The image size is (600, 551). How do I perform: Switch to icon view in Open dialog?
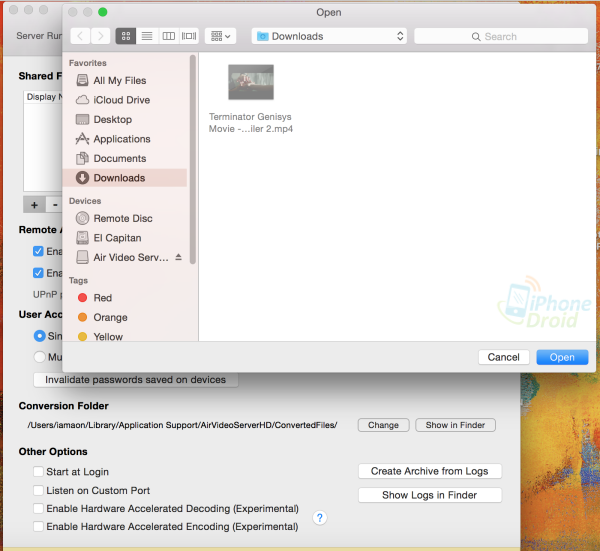point(126,36)
